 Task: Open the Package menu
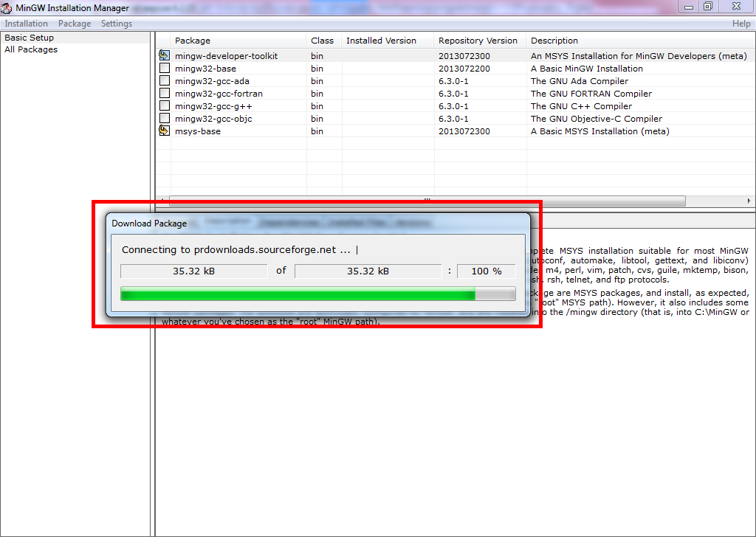coord(75,24)
